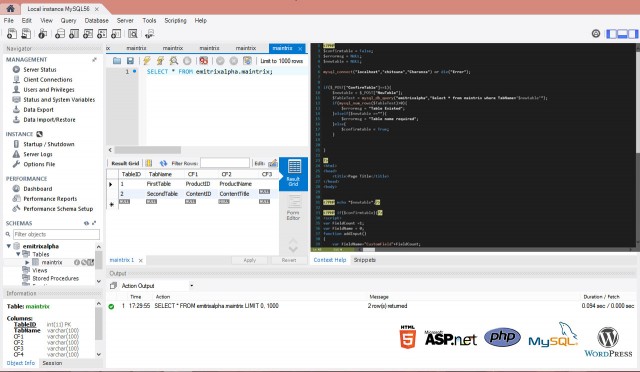Image resolution: width=640 pixels, height=372 pixels.
Task: Expand the Schemas panel arrow icon
Action: [x=94, y=223]
